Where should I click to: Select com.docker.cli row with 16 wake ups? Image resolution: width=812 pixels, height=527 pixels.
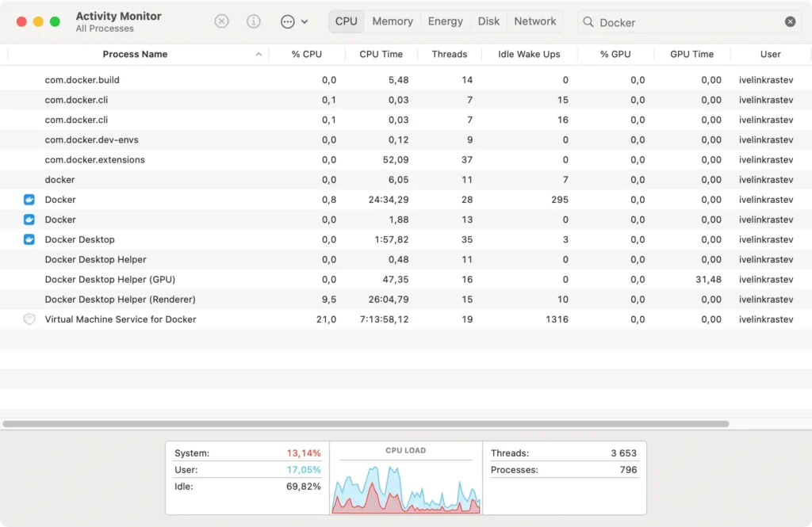point(406,120)
